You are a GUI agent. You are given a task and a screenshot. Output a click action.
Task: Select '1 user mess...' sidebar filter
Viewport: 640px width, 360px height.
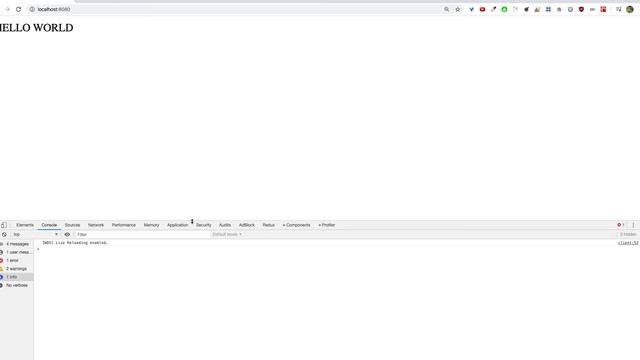pos(17,252)
